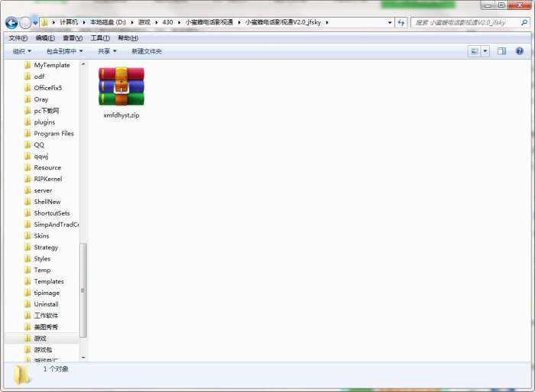The height and width of the screenshot is (392, 535).
Task: Open the 文件(F) menu
Action: (x=18, y=38)
